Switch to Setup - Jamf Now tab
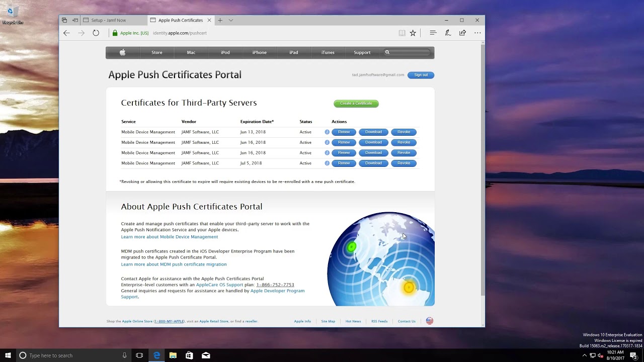This screenshot has width=644, height=362. tap(114, 20)
